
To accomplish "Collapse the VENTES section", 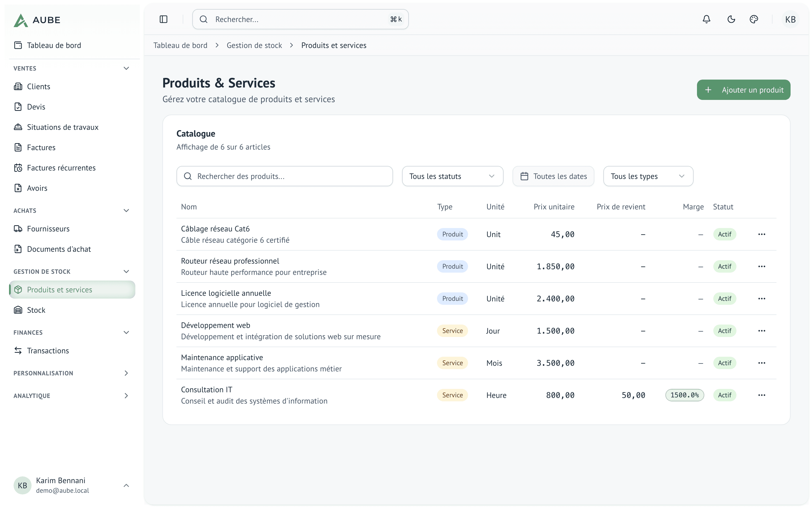I will point(126,68).
